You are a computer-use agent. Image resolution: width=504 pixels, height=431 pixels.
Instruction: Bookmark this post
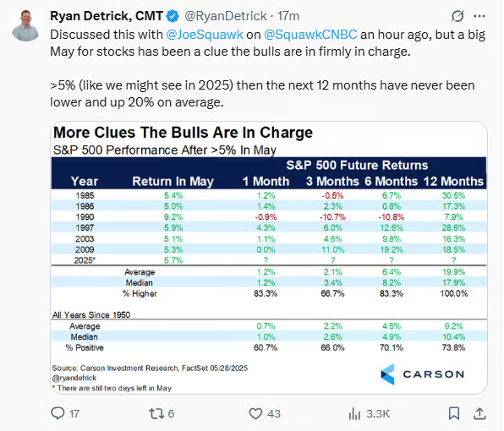[x=454, y=413]
